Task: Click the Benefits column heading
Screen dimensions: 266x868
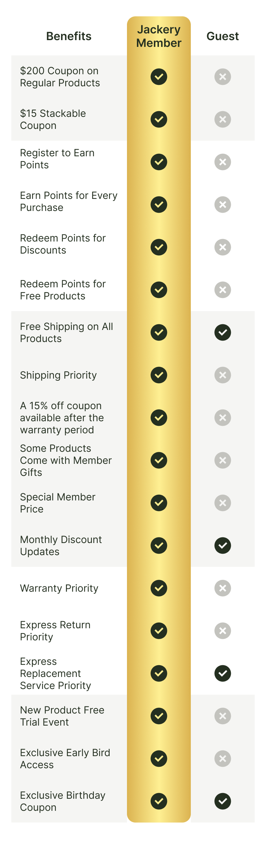Action: [69, 36]
